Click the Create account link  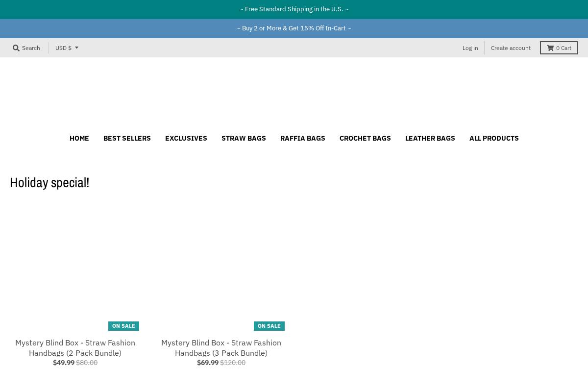pos(511,48)
